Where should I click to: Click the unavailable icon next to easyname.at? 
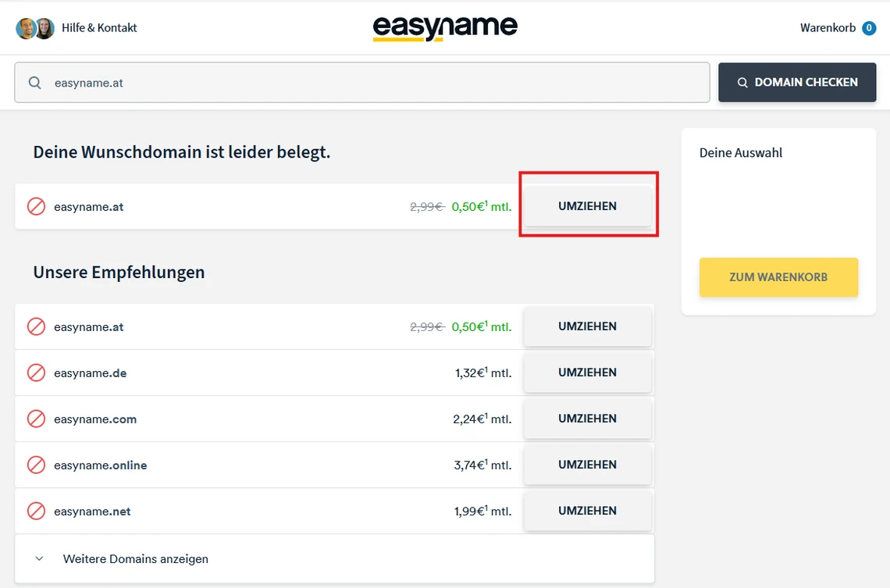click(36, 206)
